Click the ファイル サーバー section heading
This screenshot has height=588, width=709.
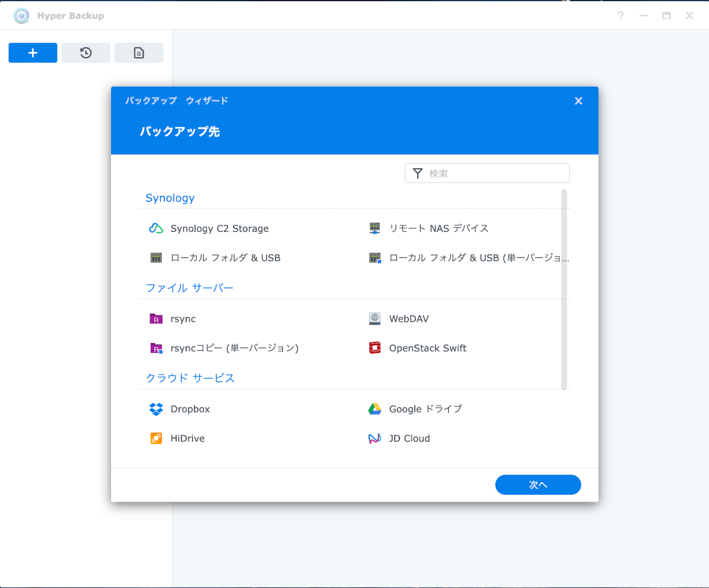tap(190, 288)
